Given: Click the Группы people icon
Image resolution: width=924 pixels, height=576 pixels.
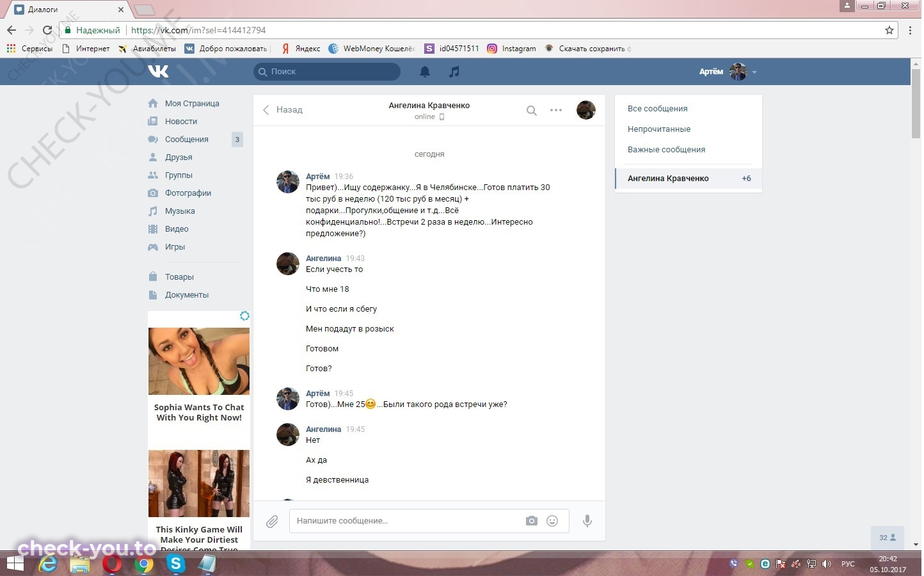Looking at the screenshot, I should 153,175.
